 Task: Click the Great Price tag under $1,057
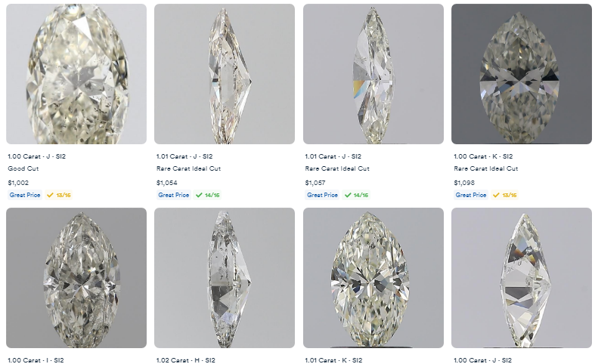(323, 195)
